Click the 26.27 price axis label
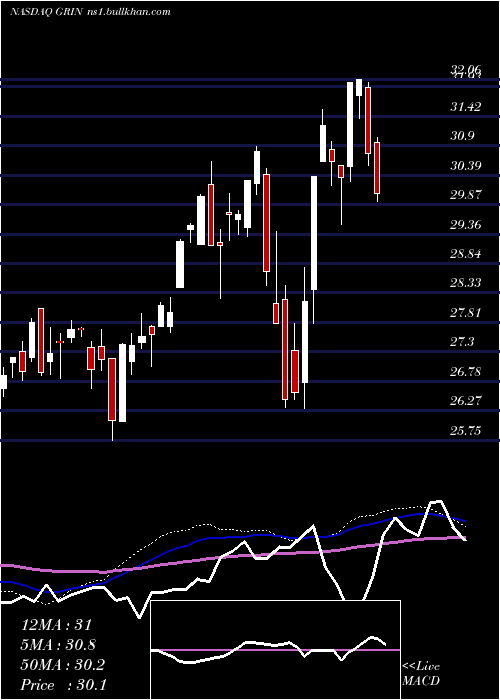Image resolution: width=500 pixels, height=700 pixels. click(466, 400)
